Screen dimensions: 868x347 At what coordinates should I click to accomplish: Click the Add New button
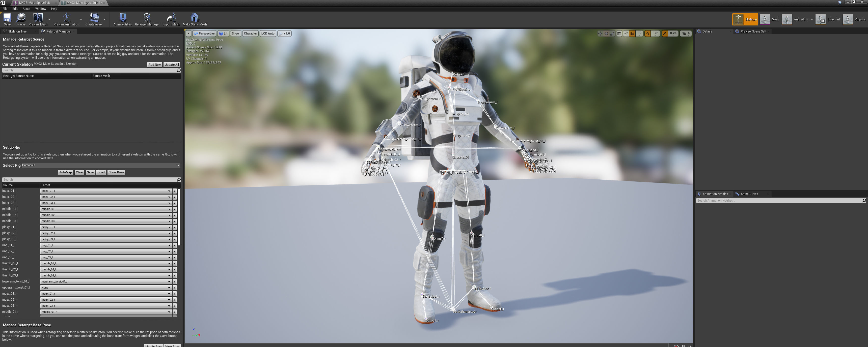point(155,65)
